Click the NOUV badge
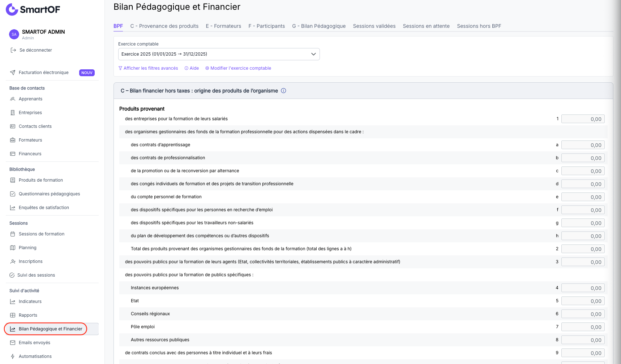Screen dimensions: 621x364 coord(87,73)
